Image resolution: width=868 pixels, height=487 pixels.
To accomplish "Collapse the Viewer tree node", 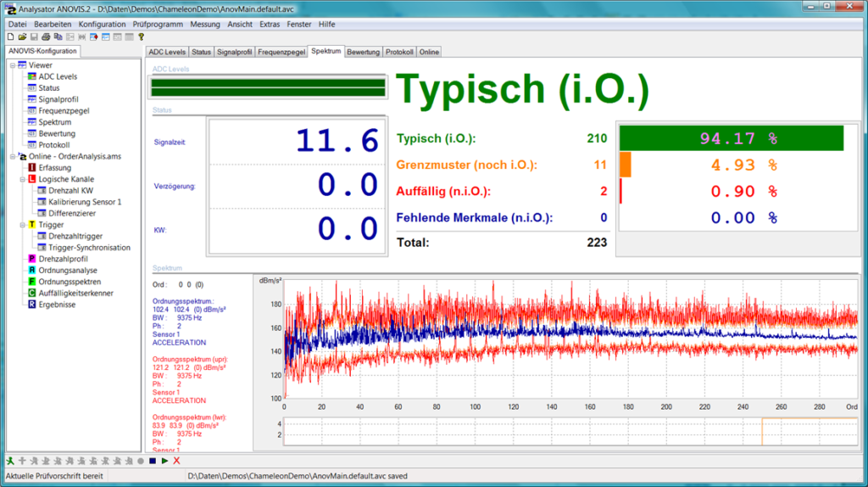I will tap(13, 65).
